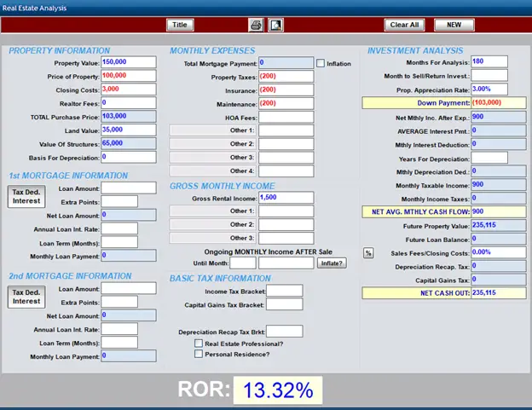Click Net Mthly Inc. After Exp. value
The height and width of the screenshot is (410, 532).
pos(499,117)
